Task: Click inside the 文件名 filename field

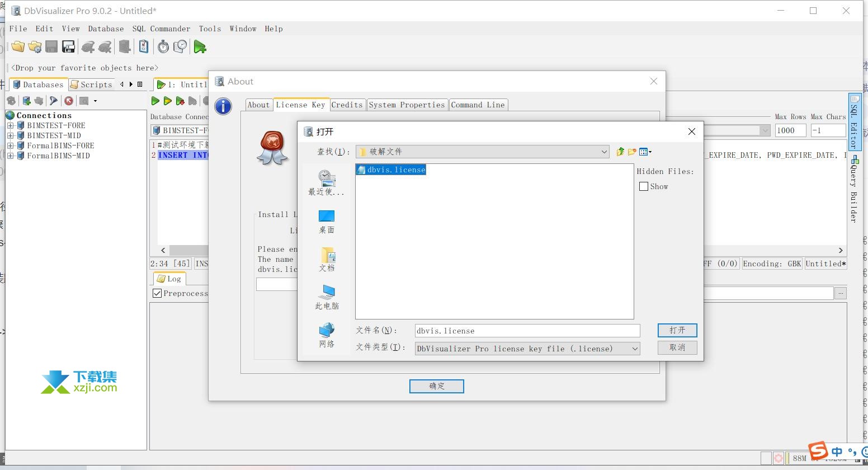Action: click(527, 331)
